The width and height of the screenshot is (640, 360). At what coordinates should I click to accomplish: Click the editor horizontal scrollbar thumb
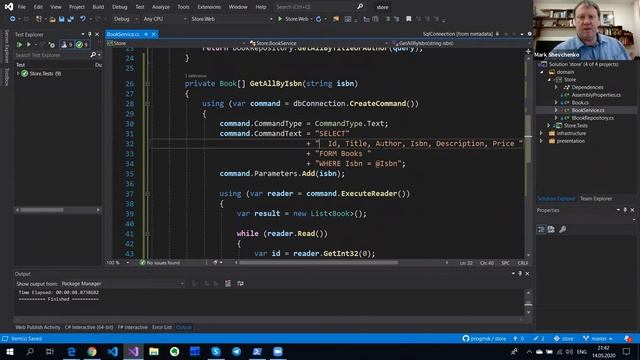tap(318, 262)
